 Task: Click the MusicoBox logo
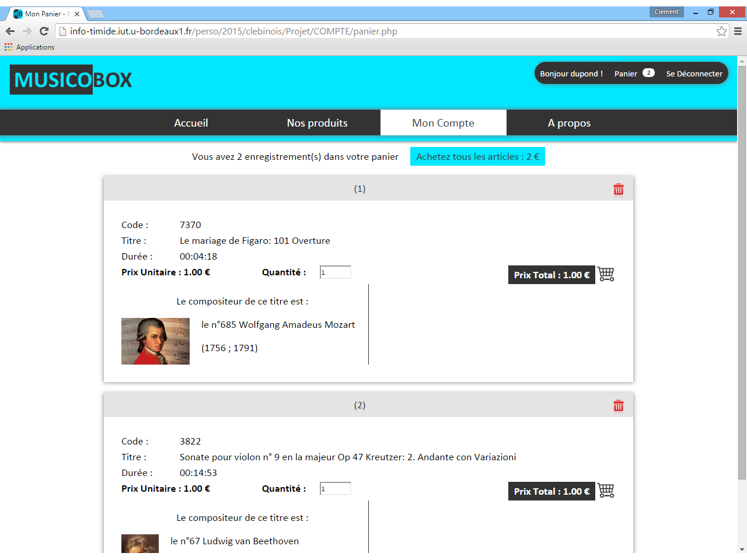click(71, 80)
